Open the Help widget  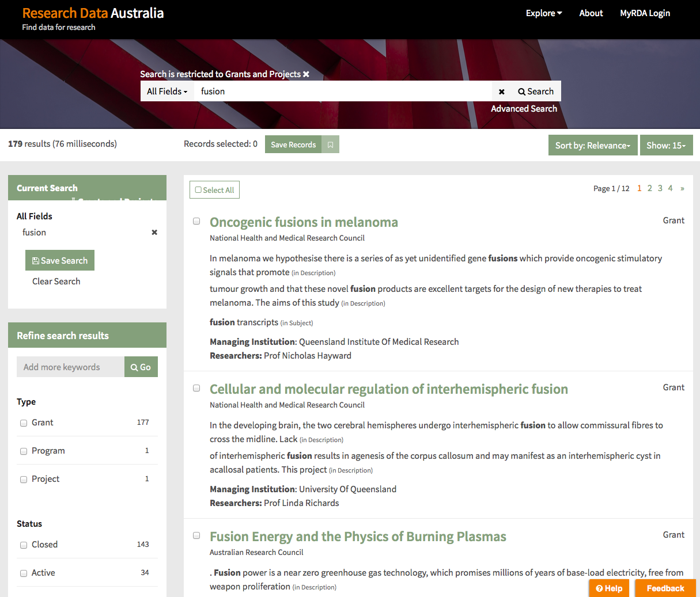608,588
